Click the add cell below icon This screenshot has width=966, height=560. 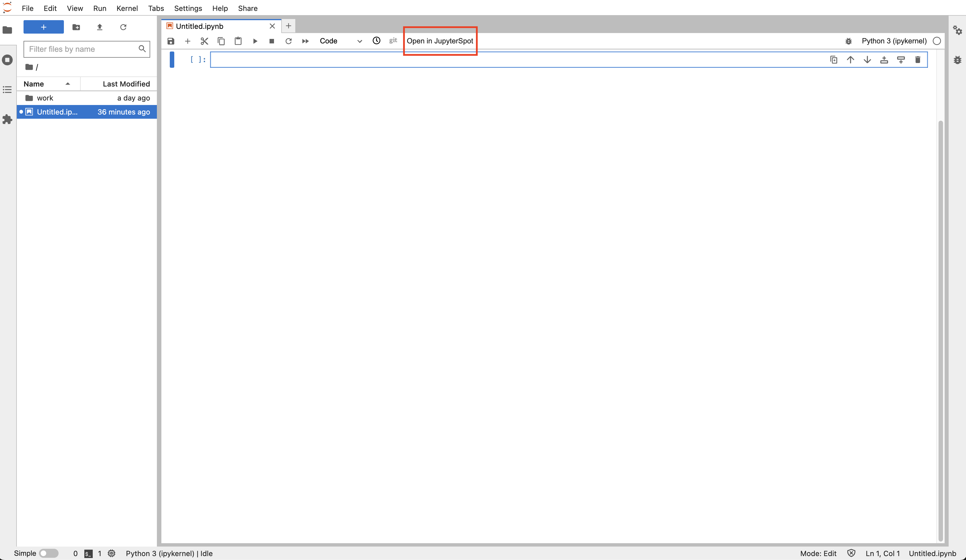(901, 59)
